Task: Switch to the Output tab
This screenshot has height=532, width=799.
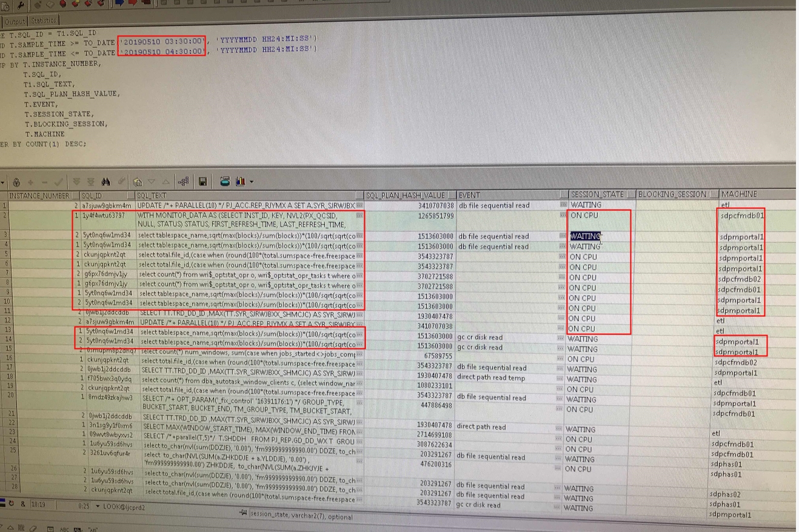Action: [x=15, y=21]
